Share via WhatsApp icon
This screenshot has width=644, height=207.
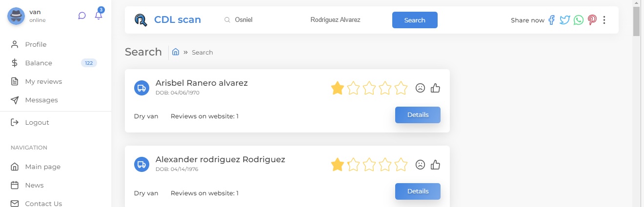pyautogui.click(x=579, y=20)
